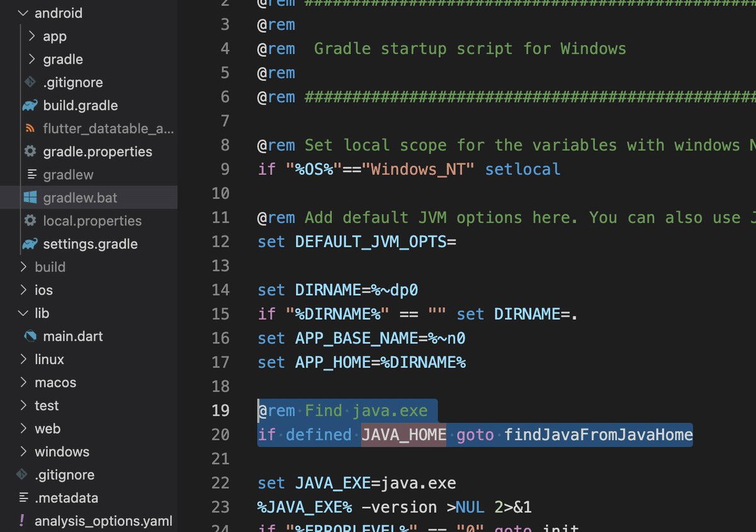
Task: Click 'DIRNAME=%~dp0' on line 14
Action: pyautogui.click(x=357, y=290)
